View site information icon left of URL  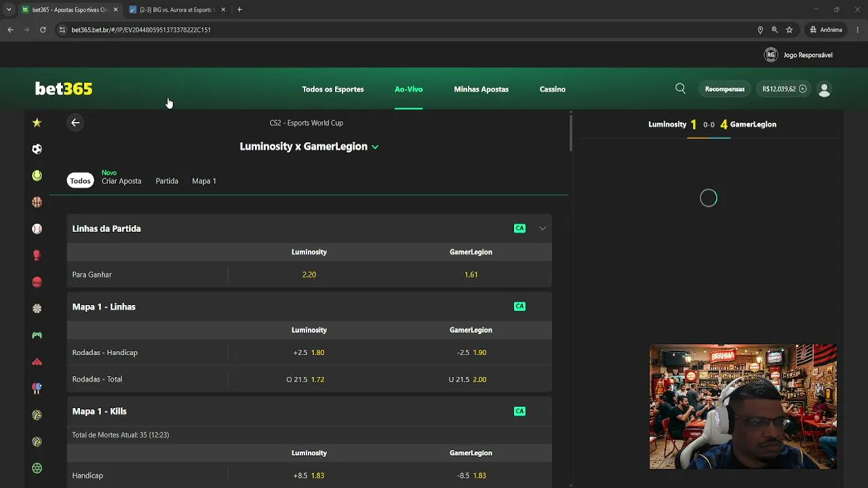[x=62, y=30]
